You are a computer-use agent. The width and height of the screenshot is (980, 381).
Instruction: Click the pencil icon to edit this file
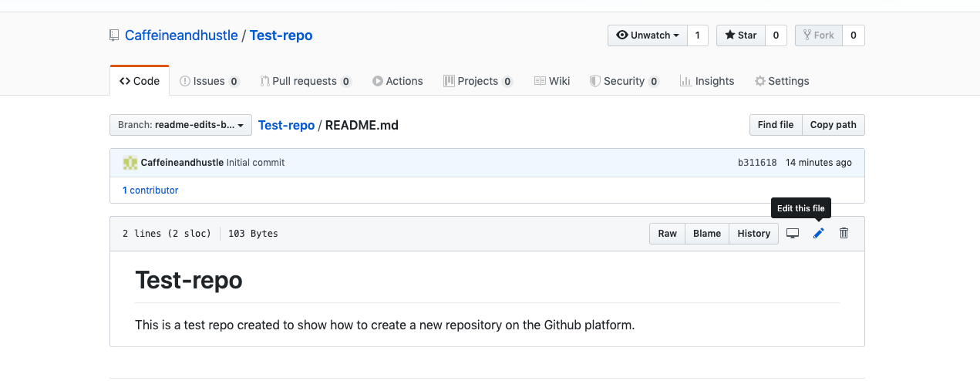click(818, 233)
